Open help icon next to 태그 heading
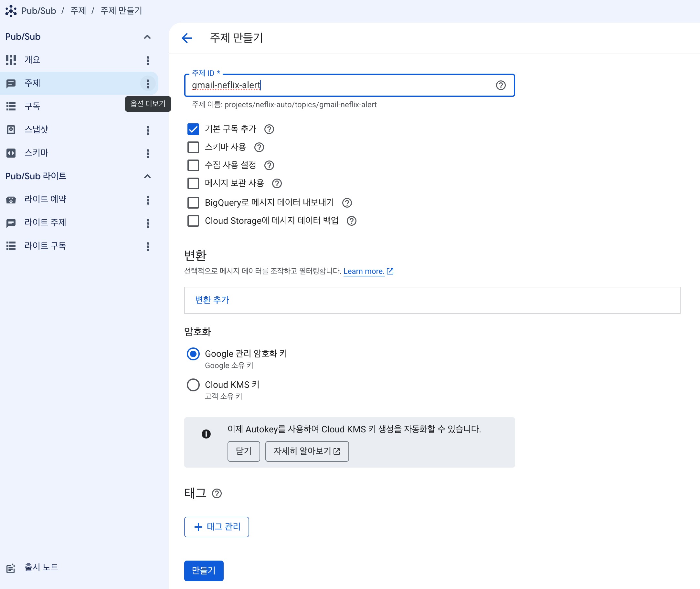Viewport: 700px width, 589px height. [217, 493]
